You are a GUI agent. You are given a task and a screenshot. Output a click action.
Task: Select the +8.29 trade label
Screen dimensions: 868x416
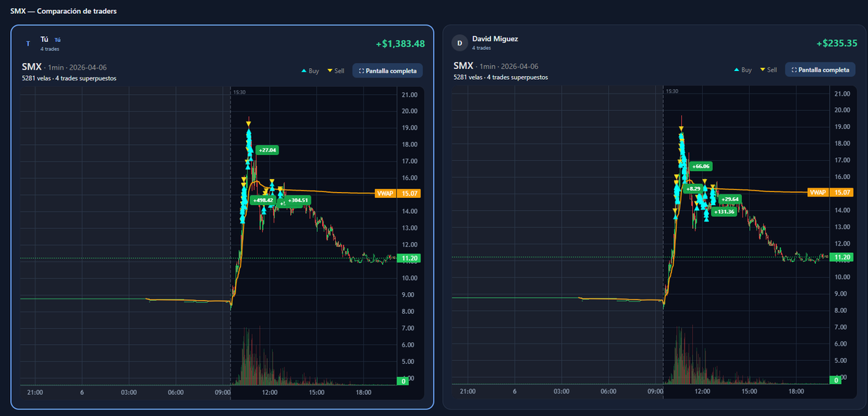pos(693,189)
